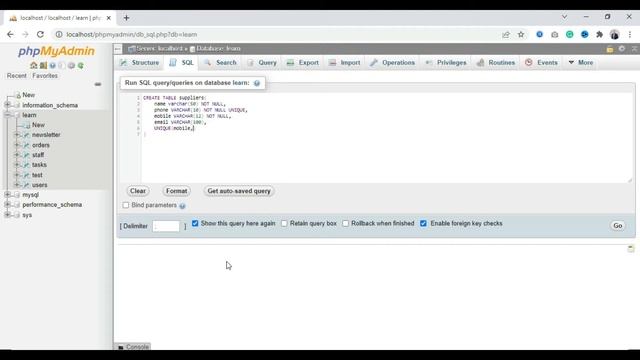The image size is (640, 360).
Task: Switch to the Structure tab
Action: pos(140,62)
